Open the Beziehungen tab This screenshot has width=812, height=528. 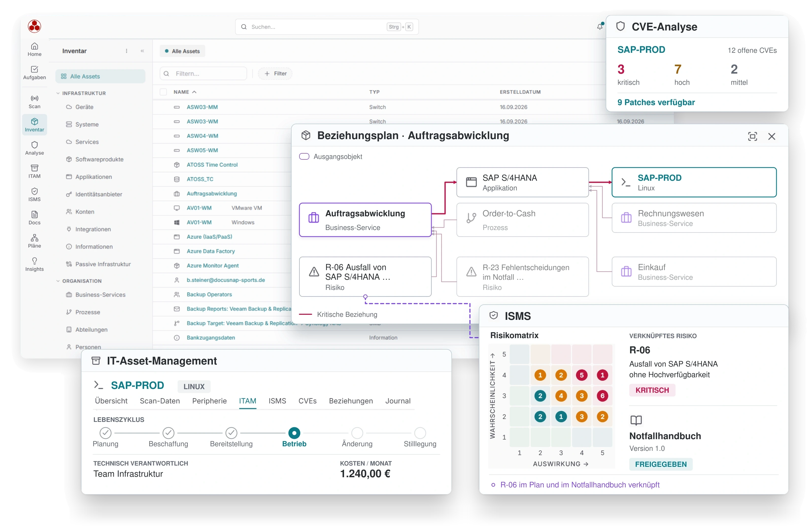[351, 401]
